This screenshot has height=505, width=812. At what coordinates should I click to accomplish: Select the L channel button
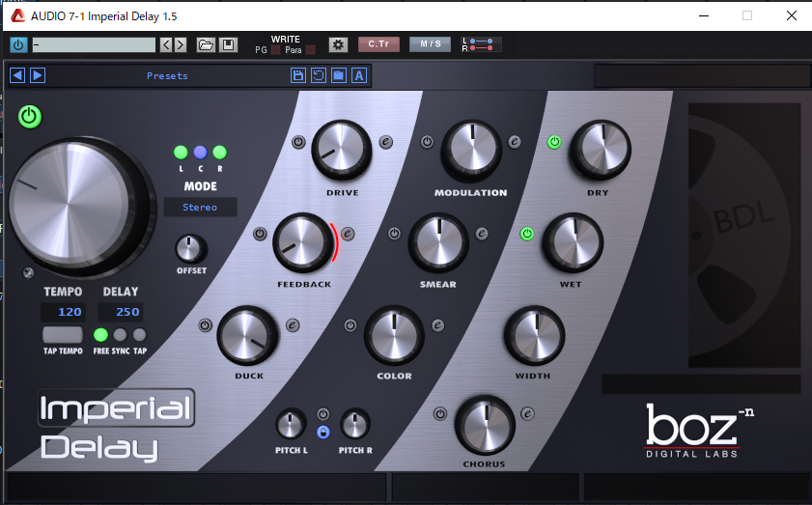[x=181, y=153]
